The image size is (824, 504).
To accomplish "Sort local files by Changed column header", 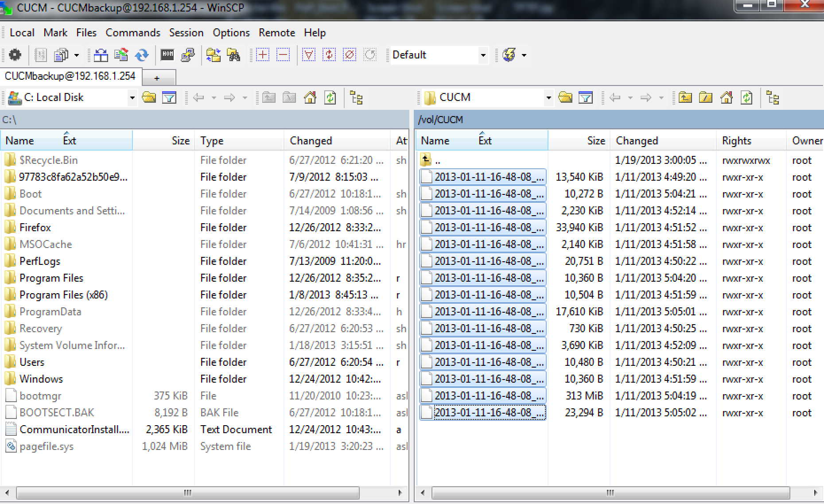I will point(337,141).
